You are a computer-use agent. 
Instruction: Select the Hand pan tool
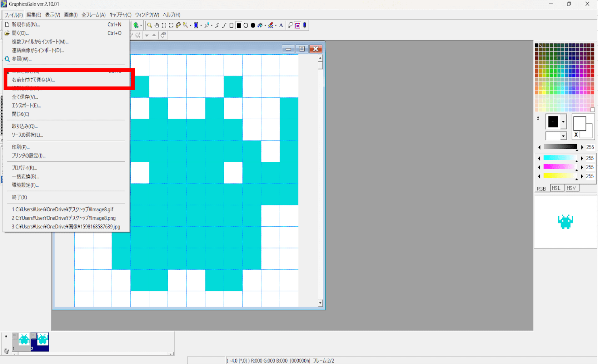(157, 25)
